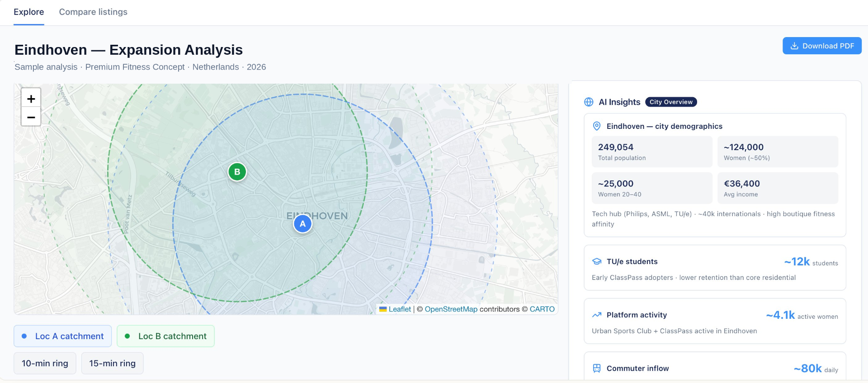Zoom out of the map
Screen dimensions: 868x383
(x=31, y=117)
